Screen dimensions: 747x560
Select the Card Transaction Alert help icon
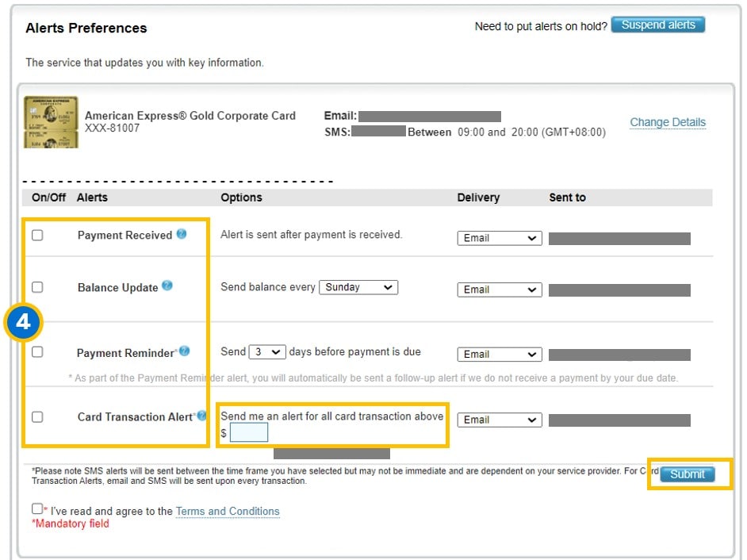click(x=201, y=416)
